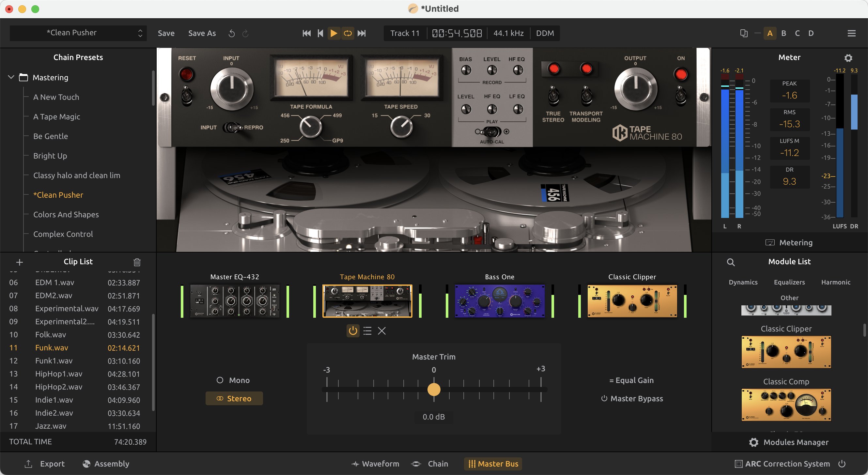Collapse the Mastering presets folder
This screenshot has width=868, height=475.
11,77
